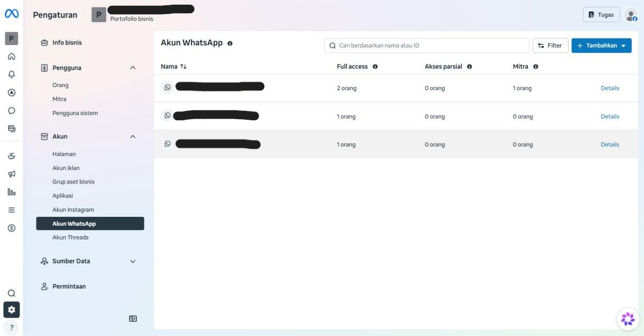Click WhatsApp icon in the 2 orang row
Viewport: 644px width, 336px height.
tap(167, 88)
